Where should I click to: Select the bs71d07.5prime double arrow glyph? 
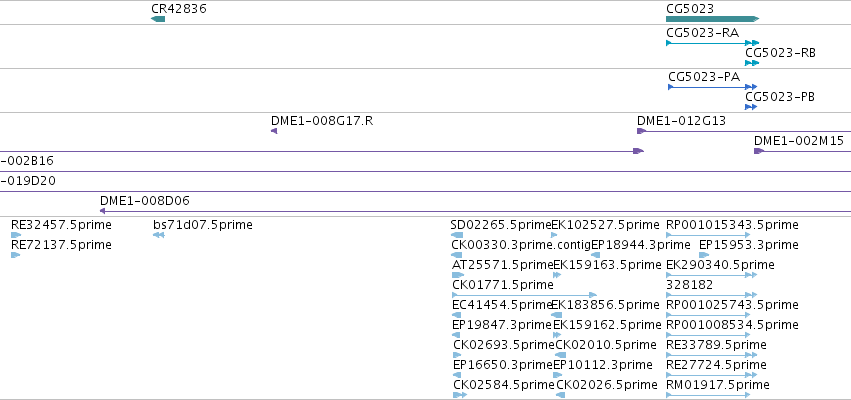pos(158,235)
